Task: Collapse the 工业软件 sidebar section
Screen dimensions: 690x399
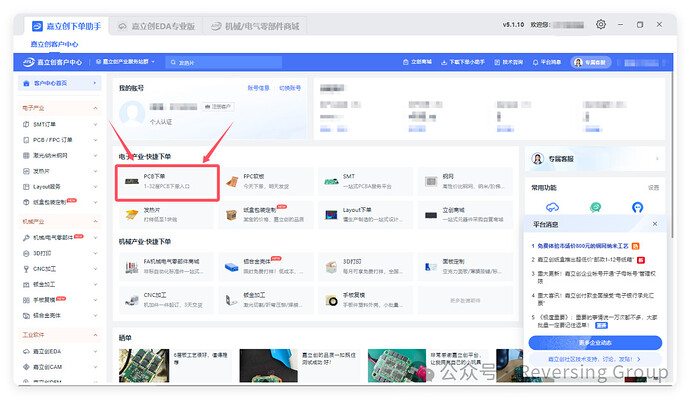Action: (x=95, y=335)
